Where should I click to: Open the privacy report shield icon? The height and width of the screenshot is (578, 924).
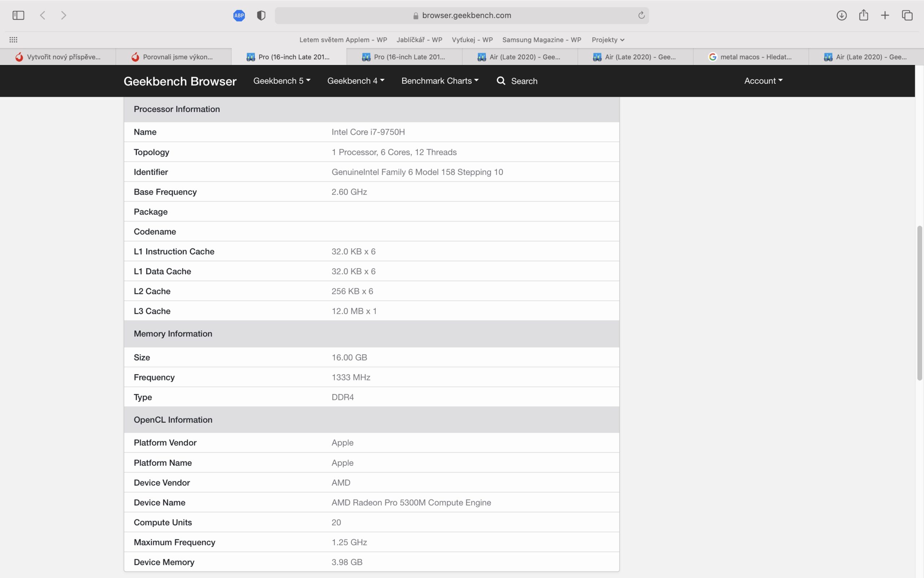261,15
